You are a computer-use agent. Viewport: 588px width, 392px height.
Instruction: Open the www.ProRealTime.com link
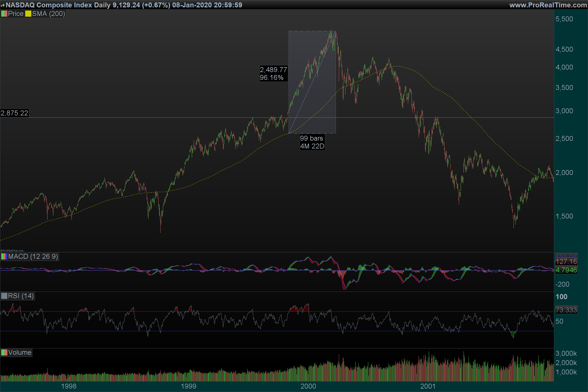pyautogui.click(x=548, y=5)
